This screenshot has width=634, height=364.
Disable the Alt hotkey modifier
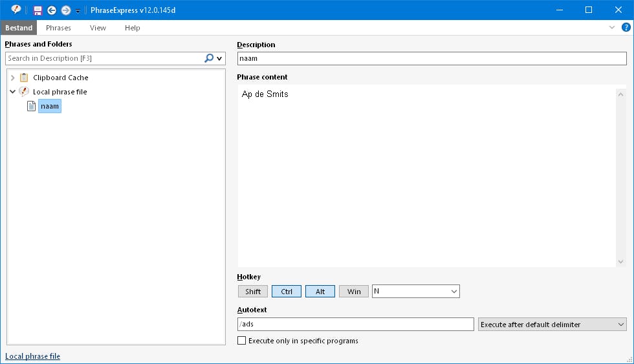tap(320, 292)
